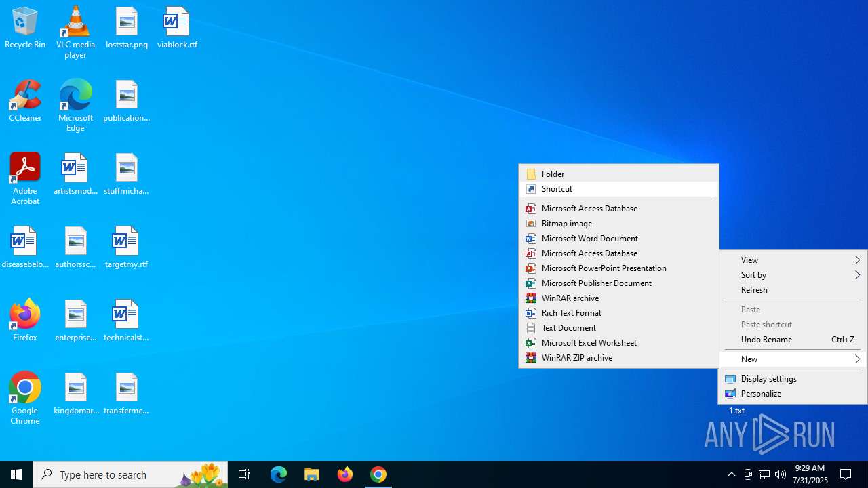Create a new Folder

tap(618, 174)
